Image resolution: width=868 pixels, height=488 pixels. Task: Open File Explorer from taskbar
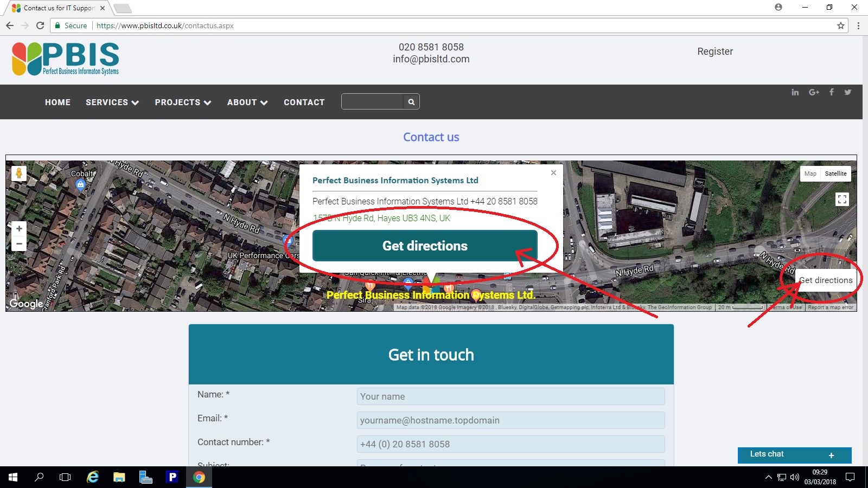tap(119, 477)
